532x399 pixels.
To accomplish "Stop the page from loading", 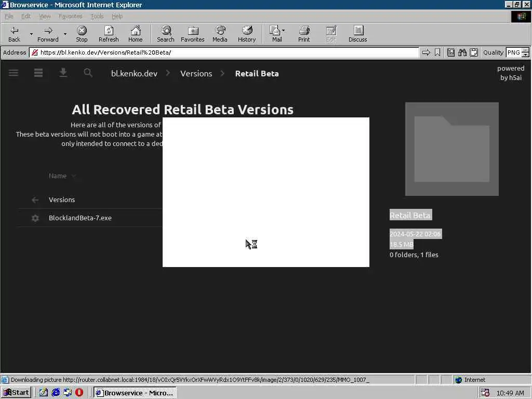I will point(82,34).
